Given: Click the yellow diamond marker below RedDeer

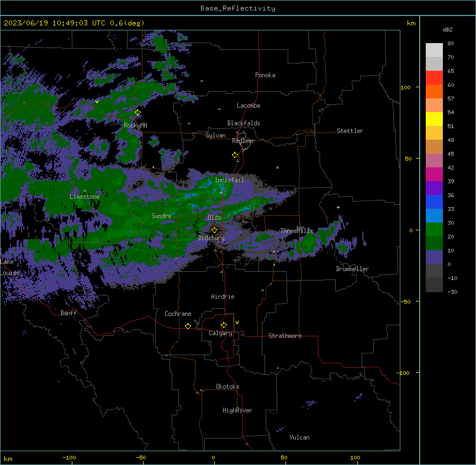Looking at the screenshot, I should click(x=235, y=155).
